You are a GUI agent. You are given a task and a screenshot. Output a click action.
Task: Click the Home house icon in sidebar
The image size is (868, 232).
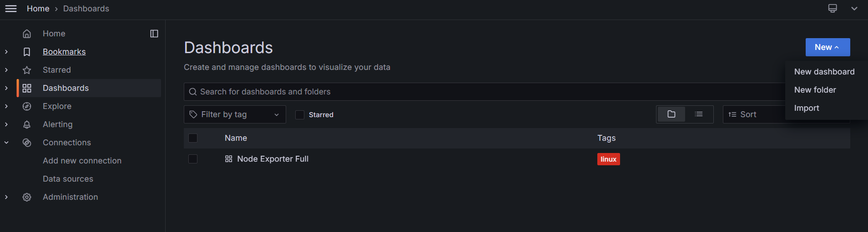click(27, 34)
